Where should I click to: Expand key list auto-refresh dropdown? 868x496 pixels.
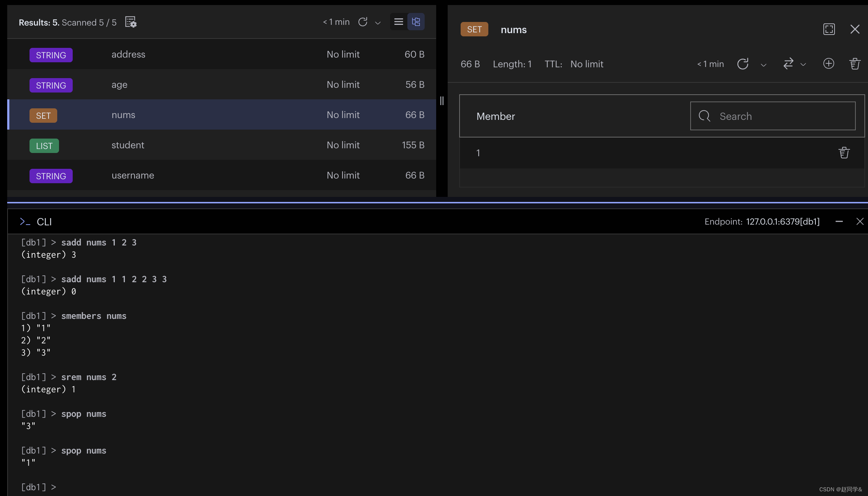tap(378, 23)
